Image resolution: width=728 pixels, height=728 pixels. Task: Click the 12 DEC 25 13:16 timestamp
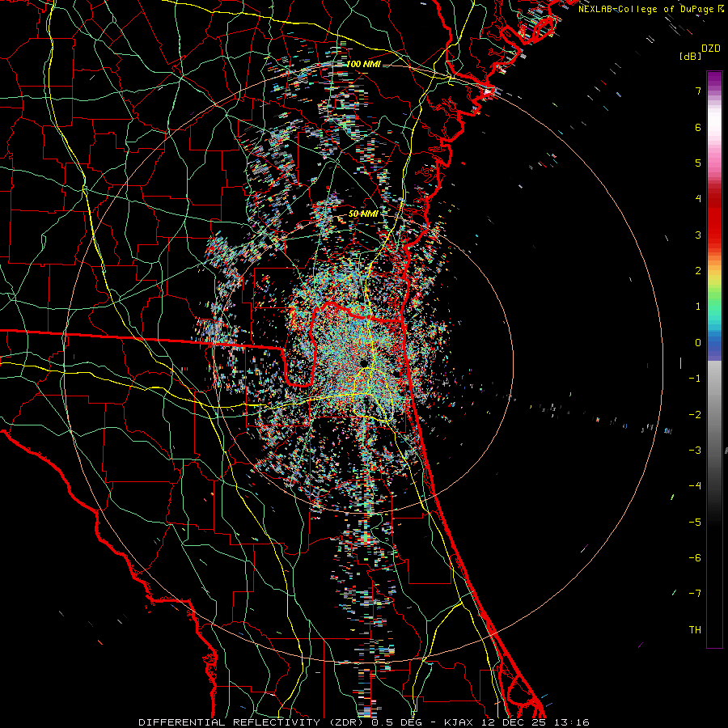(535, 722)
